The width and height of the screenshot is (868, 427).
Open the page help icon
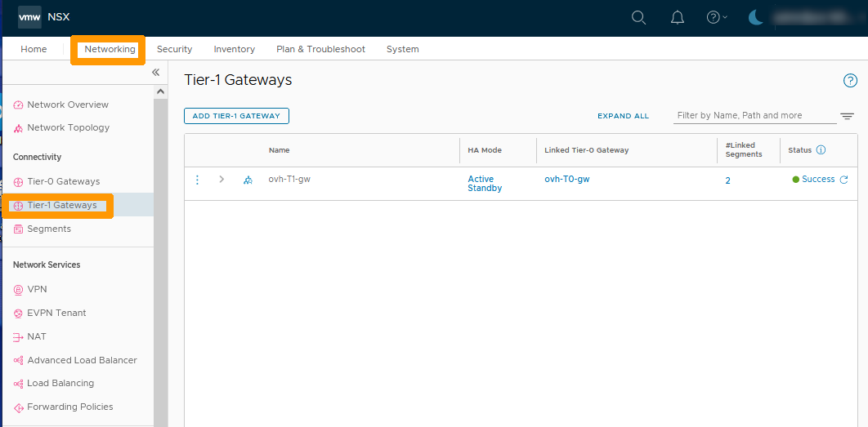[850, 81]
